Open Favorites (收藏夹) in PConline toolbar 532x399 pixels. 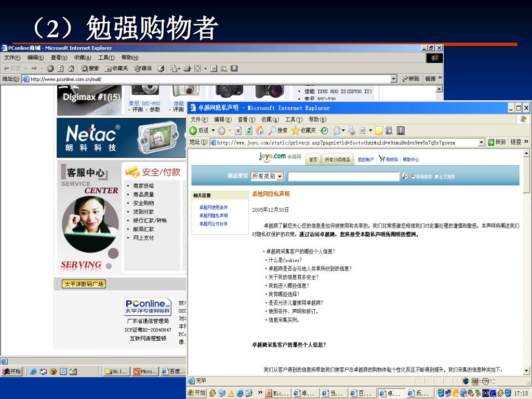coord(116,69)
